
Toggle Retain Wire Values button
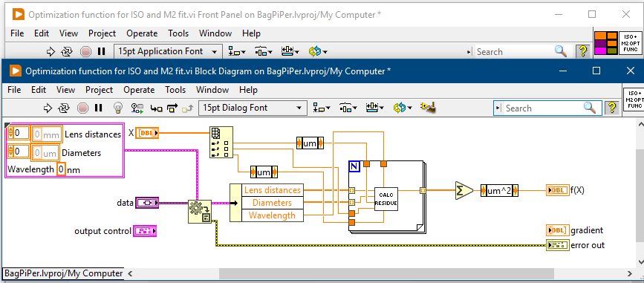137,108
